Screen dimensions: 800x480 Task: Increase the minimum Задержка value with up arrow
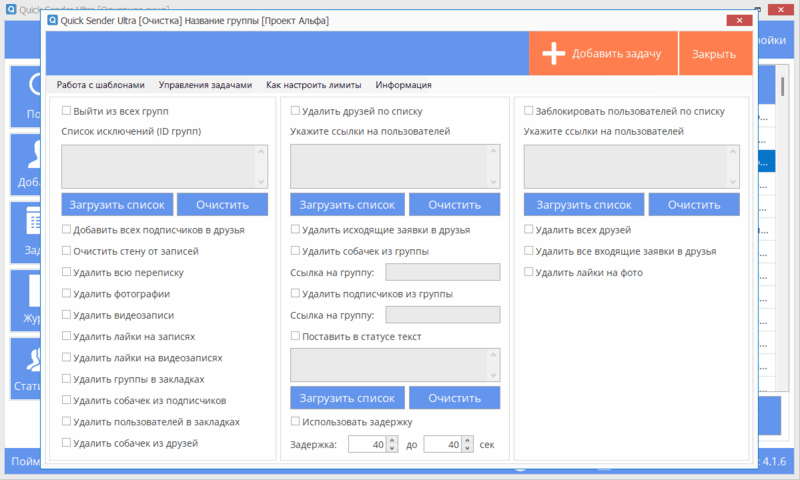click(x=392, y=440)
